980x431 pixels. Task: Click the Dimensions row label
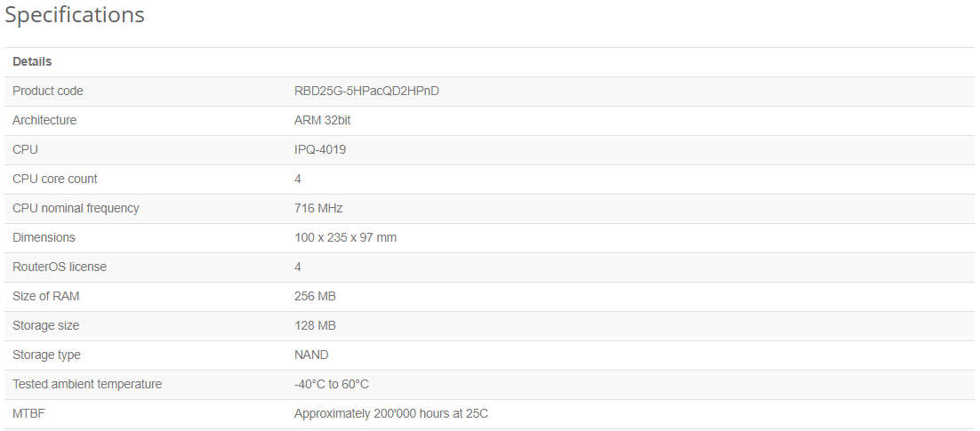click(44, 238)
